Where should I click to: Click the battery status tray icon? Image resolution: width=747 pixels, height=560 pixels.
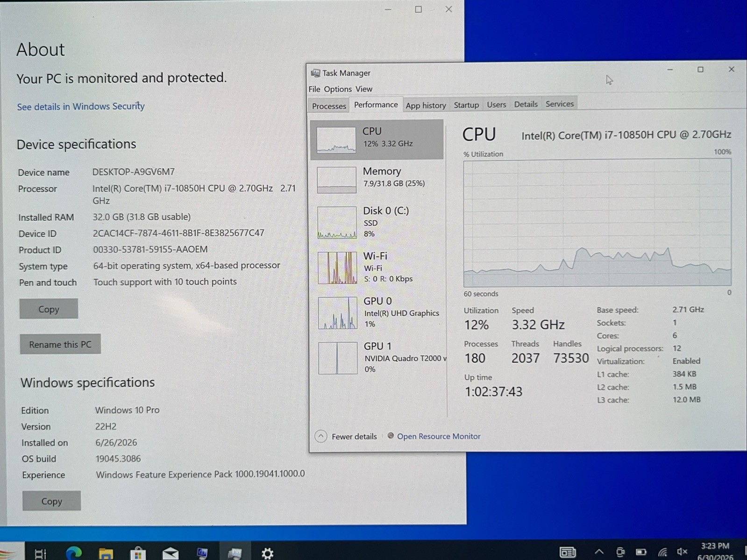click(x=641, y=552)
